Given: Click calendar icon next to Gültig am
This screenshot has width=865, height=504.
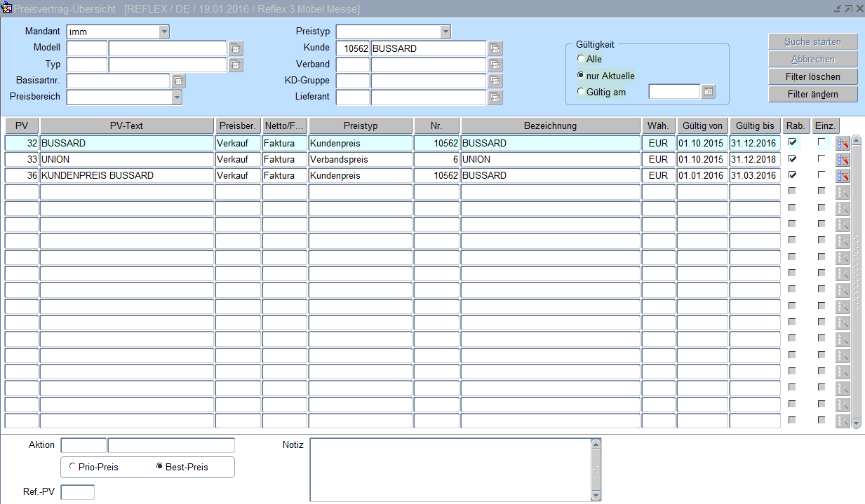Looking at the screenshot, I should 709,92.
